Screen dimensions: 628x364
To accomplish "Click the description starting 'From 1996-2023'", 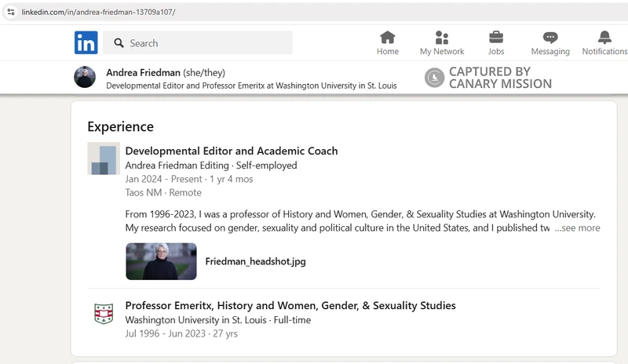I will [x=360, y=221].
